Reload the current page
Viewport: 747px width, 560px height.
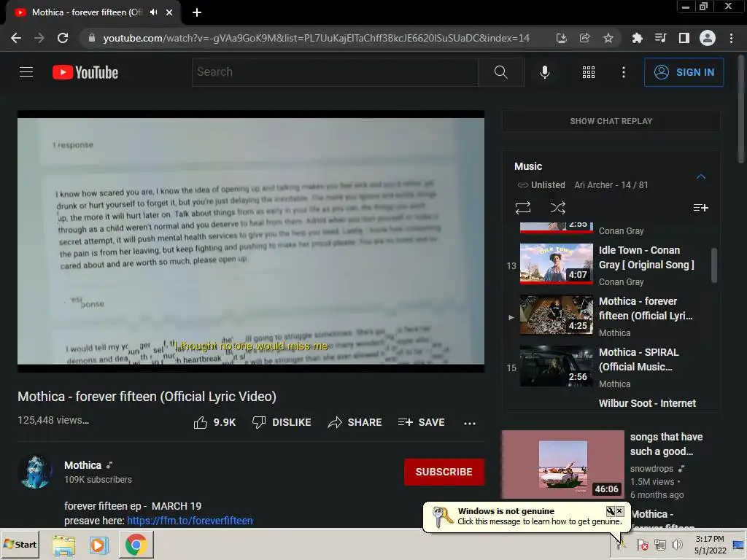(x=63, y=38)
